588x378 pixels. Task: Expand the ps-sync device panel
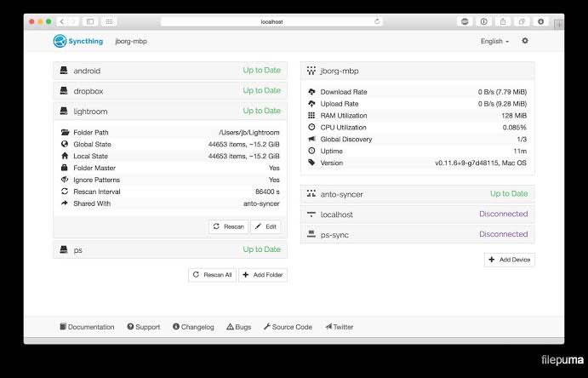click(418, 235)
